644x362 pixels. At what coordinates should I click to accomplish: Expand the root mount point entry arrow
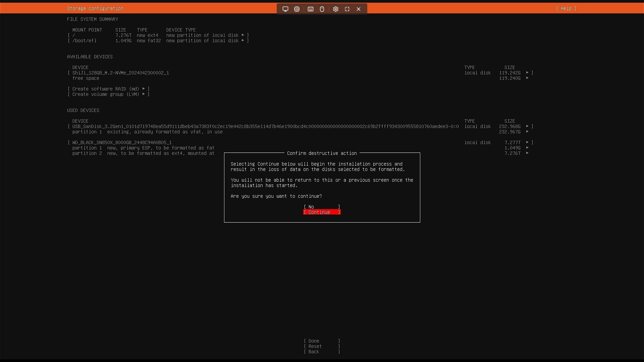[243, 35]
